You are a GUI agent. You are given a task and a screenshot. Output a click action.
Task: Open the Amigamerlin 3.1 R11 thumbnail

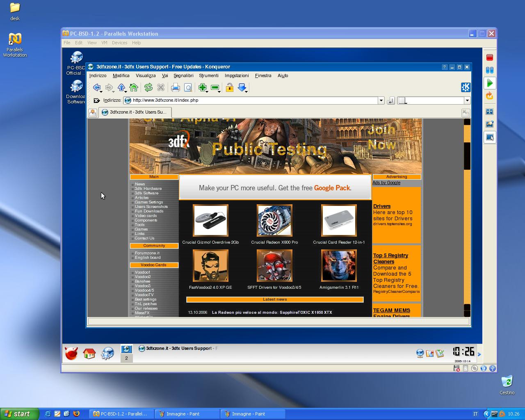click(339, 266)
